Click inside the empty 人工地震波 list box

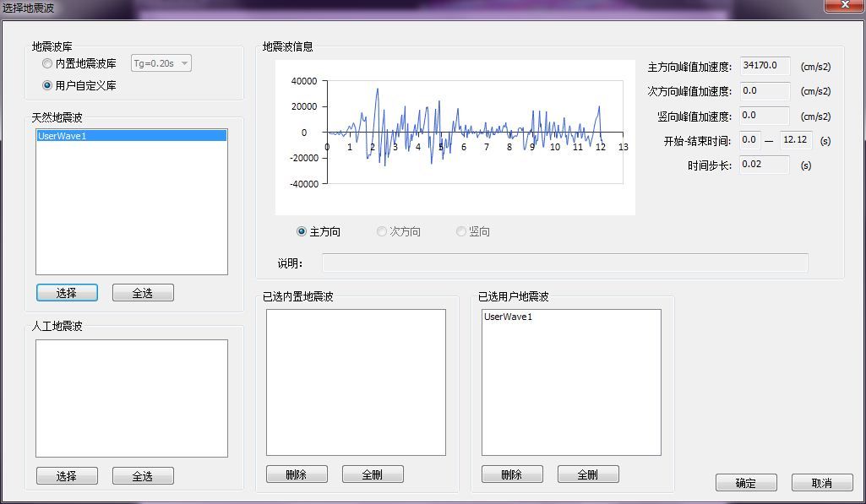click(132, 398)
